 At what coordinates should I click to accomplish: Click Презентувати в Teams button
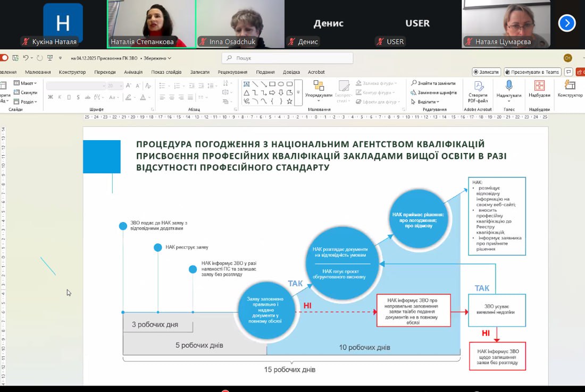(x=533, y=72)
